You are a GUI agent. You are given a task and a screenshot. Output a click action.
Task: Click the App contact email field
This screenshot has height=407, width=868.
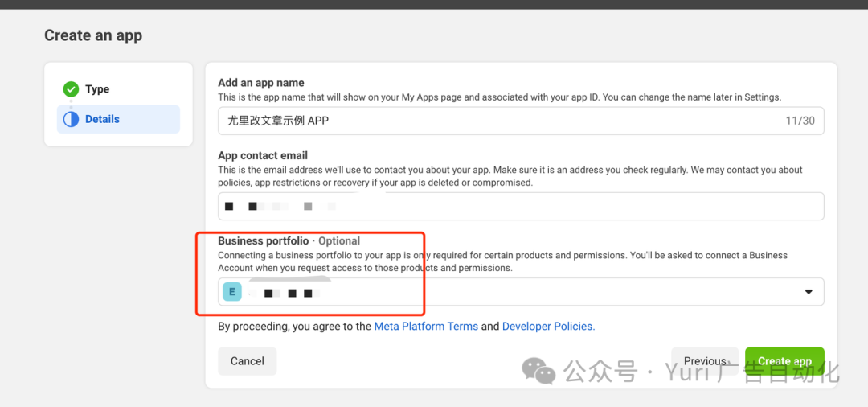pyautogui.click(x=521, y=206)
